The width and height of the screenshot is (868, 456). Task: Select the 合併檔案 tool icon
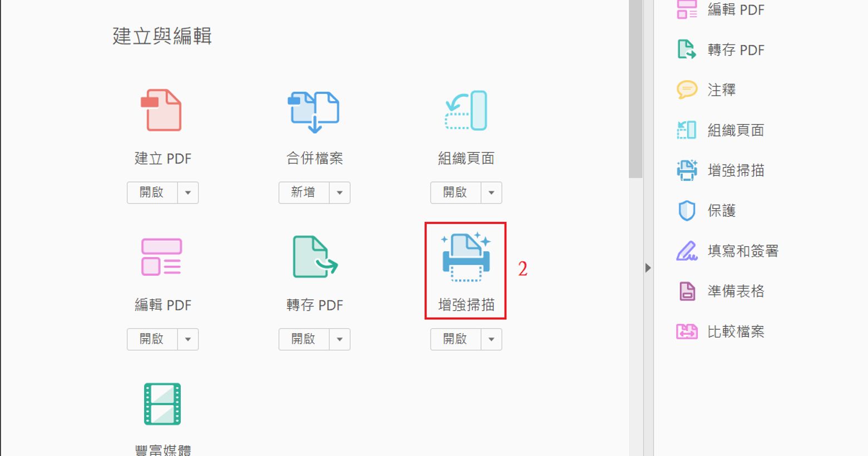(x=314, y=111)
